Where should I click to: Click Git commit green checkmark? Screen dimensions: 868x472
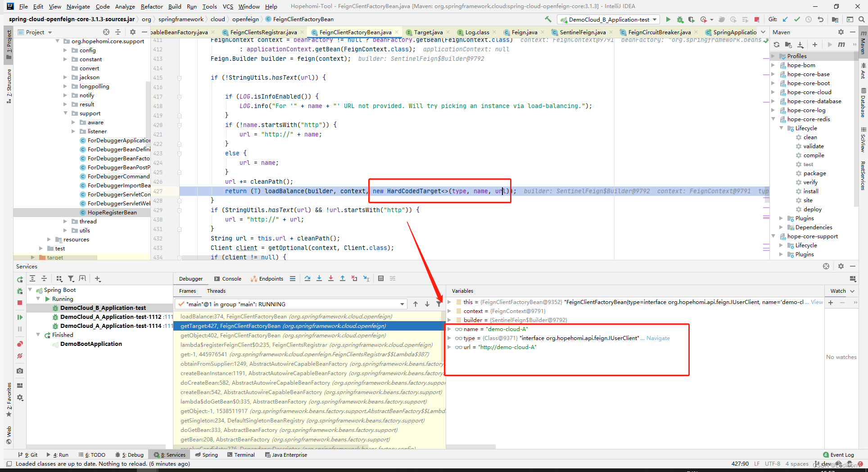(797, 19)
